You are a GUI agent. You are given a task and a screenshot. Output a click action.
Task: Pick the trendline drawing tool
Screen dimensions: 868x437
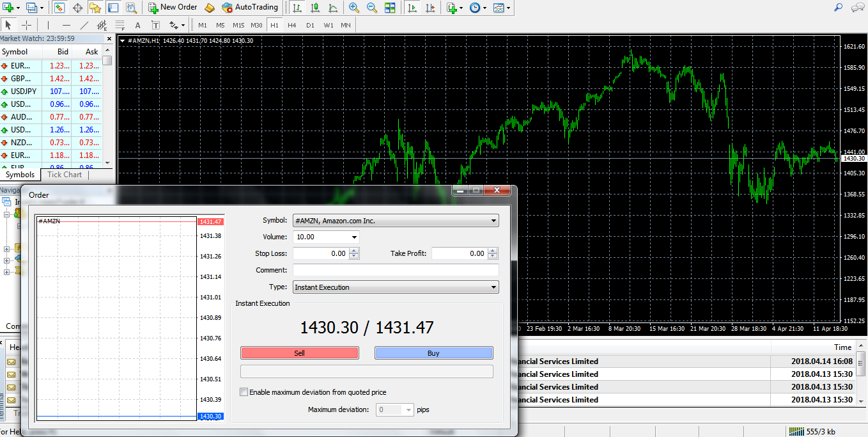tap(84, 25)
